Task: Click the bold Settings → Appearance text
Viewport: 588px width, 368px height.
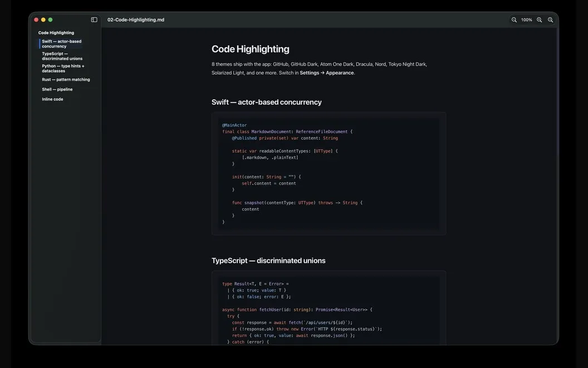Action: pos(327,73)
